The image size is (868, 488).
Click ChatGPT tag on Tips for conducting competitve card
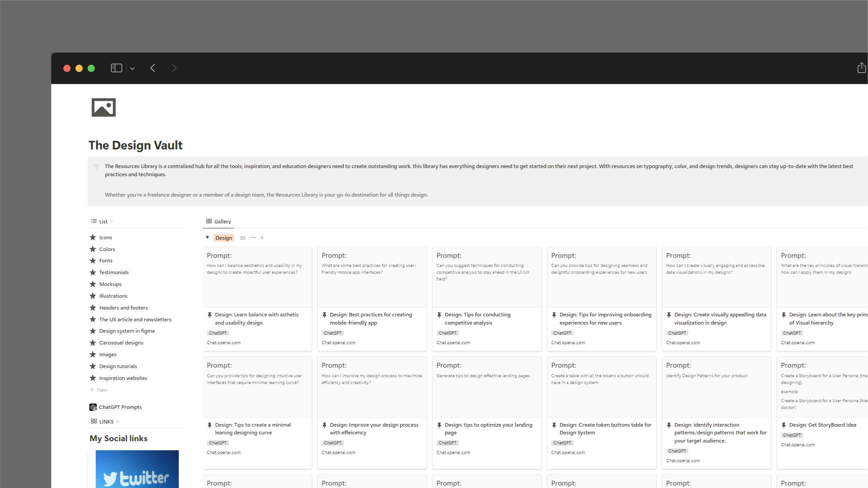447,333
